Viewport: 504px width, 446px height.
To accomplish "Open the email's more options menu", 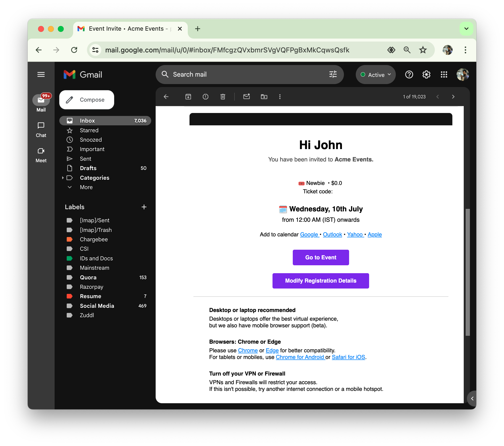I will (x=280, y=97).
